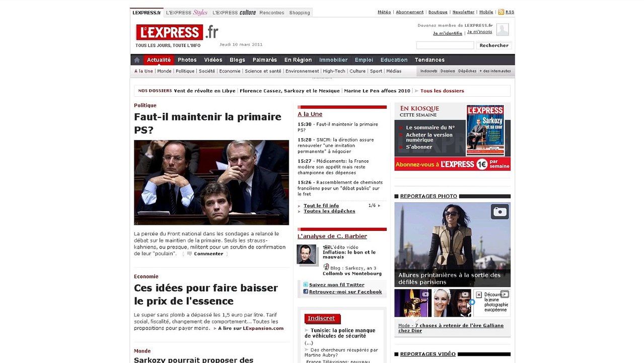Open the Vidéos menu item

pos(213,60)
